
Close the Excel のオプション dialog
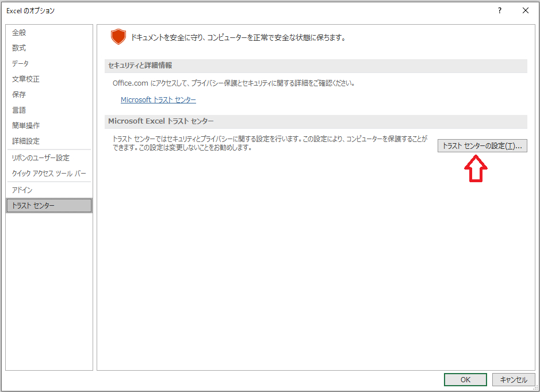526,11
